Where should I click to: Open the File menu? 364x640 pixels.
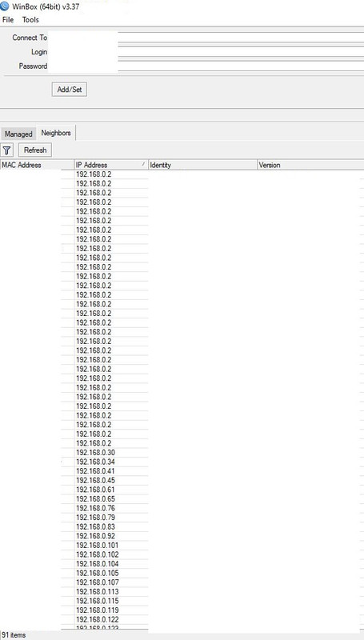click(8, 19)
